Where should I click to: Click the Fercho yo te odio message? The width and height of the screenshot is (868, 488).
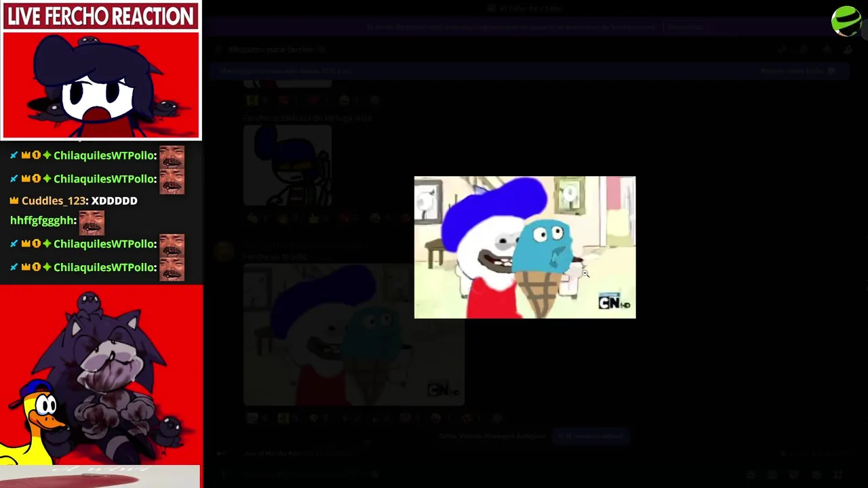(275, 257)
